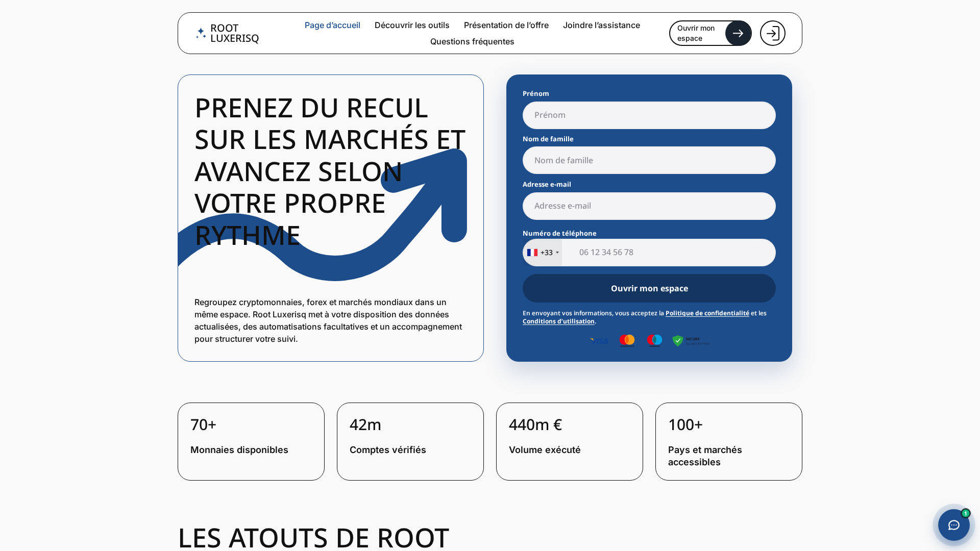The height and width of the screenshot is (551, 980).
Task: Go to Page d'accueil menu item
Action: [332, 25]
